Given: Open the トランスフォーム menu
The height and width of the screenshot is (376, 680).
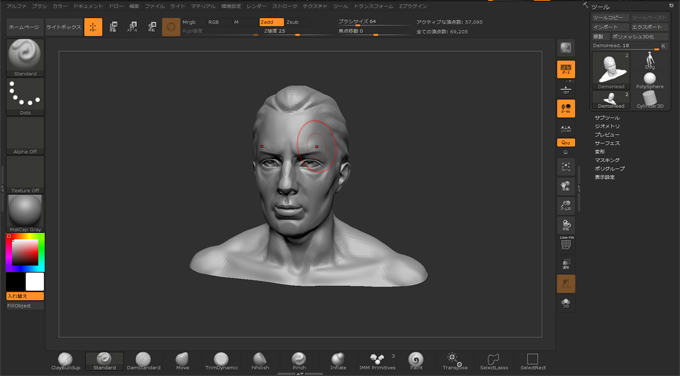Looking at the screenshot, I should (x=373, y=7).
